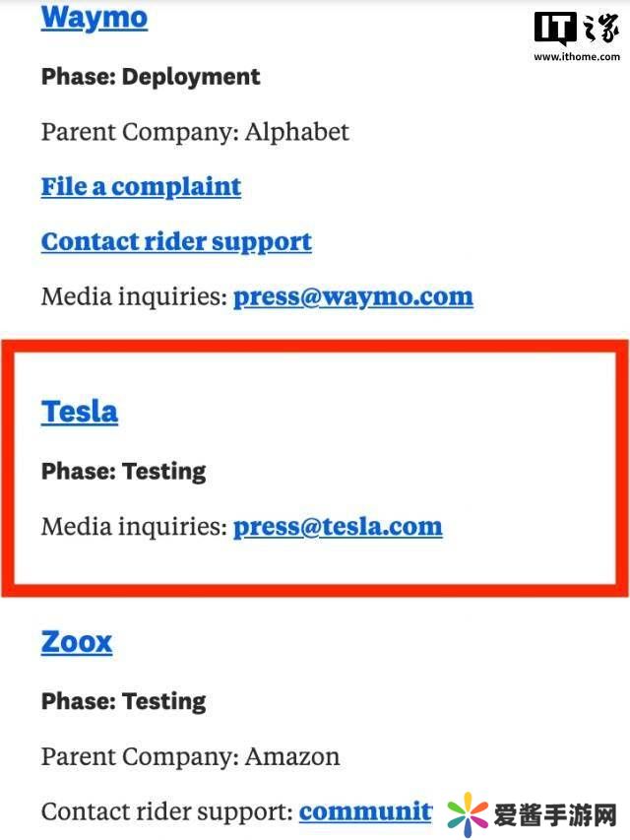Click the Parent Company: Amazon text
The image size is (630, 840).
point(190,757)
